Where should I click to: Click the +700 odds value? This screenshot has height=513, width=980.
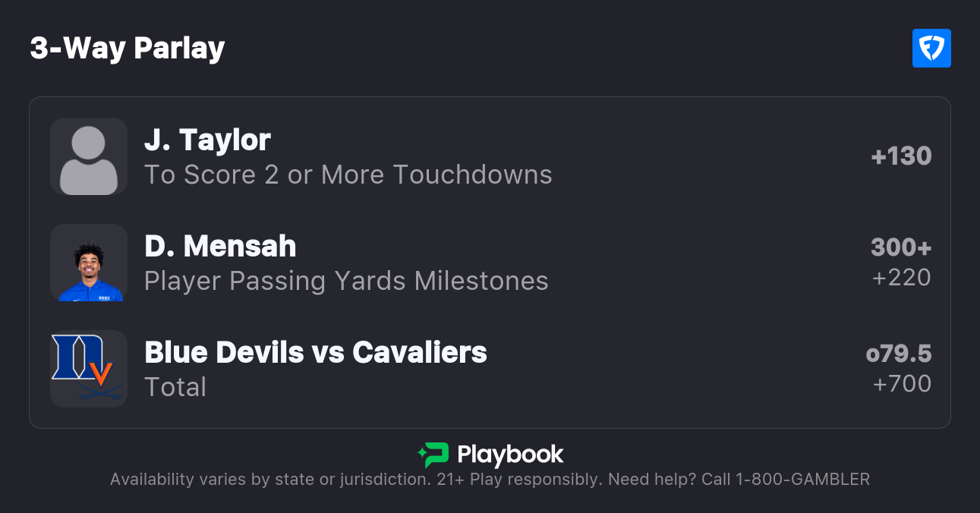point(902,384)
